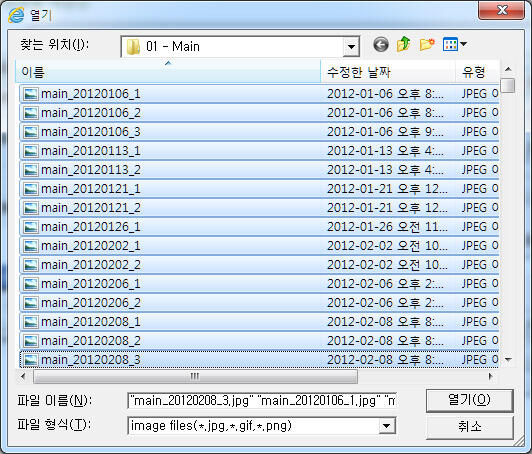Click the 파일 이름 filename input field
The height and width of the screenshot is (454, 532).
point(262,401)
